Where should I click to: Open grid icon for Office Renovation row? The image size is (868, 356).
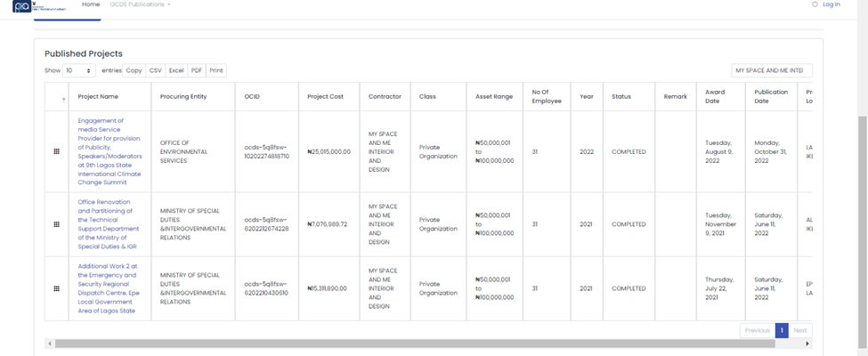click(56, 224)
